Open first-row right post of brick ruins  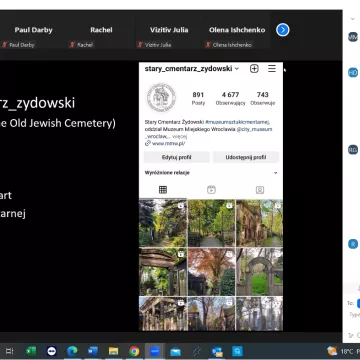259,223
